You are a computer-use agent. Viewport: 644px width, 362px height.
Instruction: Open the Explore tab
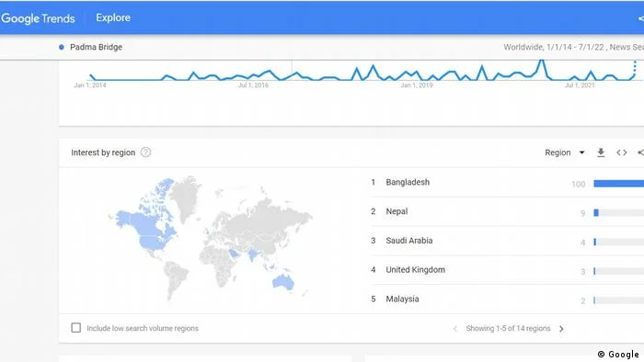coord(113,17)
